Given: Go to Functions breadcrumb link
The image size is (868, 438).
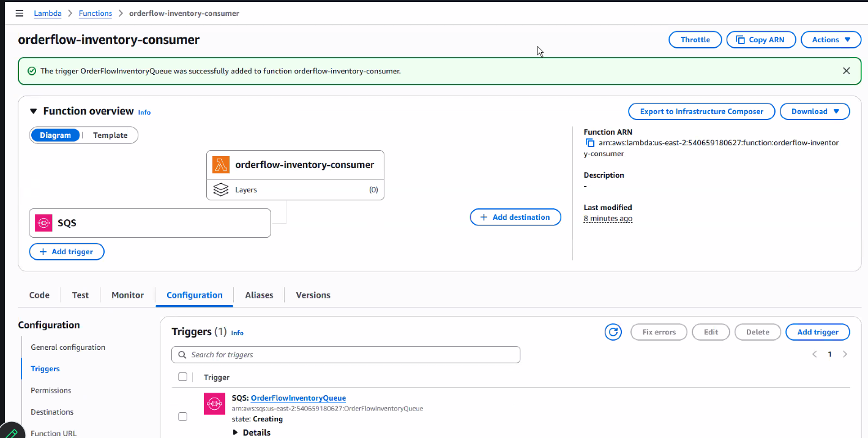Looking at the screenshot, I should pyautogui.click(x=95, y=13).
